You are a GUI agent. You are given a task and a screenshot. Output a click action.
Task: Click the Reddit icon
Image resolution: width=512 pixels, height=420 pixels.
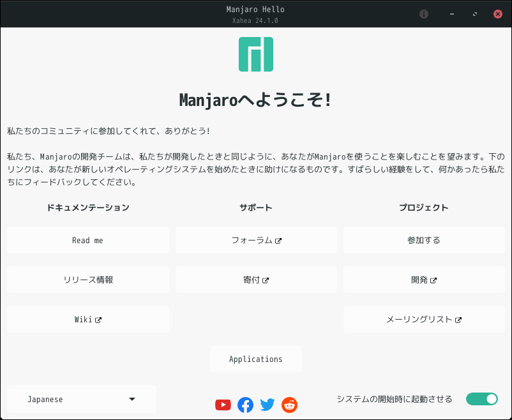[289, 405]
